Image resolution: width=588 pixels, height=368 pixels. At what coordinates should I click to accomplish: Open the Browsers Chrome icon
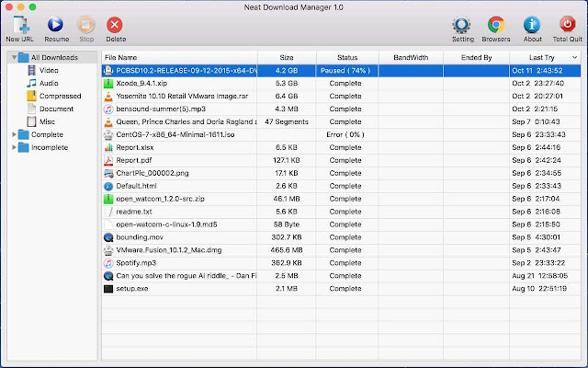click(496, 25)
